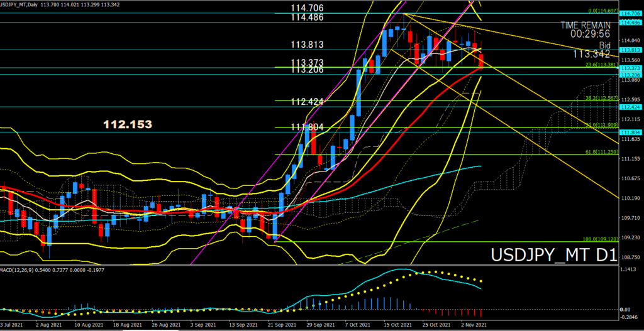
Task: Click the large 111.804 label on the chart
Action: click(307, 127)
